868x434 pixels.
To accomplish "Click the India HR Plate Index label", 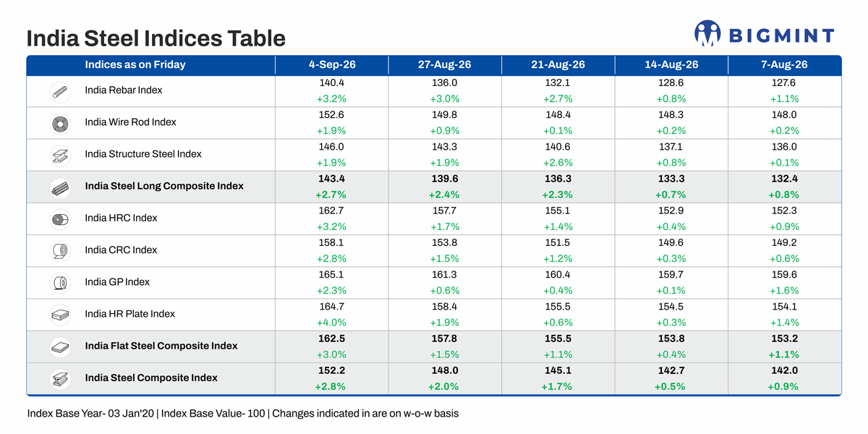I will coord(130,314).
